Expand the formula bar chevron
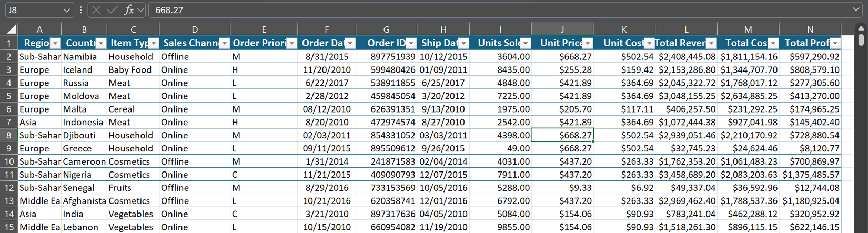The height and width of the screenshot is (233, 868). click(x=856, y=10)
